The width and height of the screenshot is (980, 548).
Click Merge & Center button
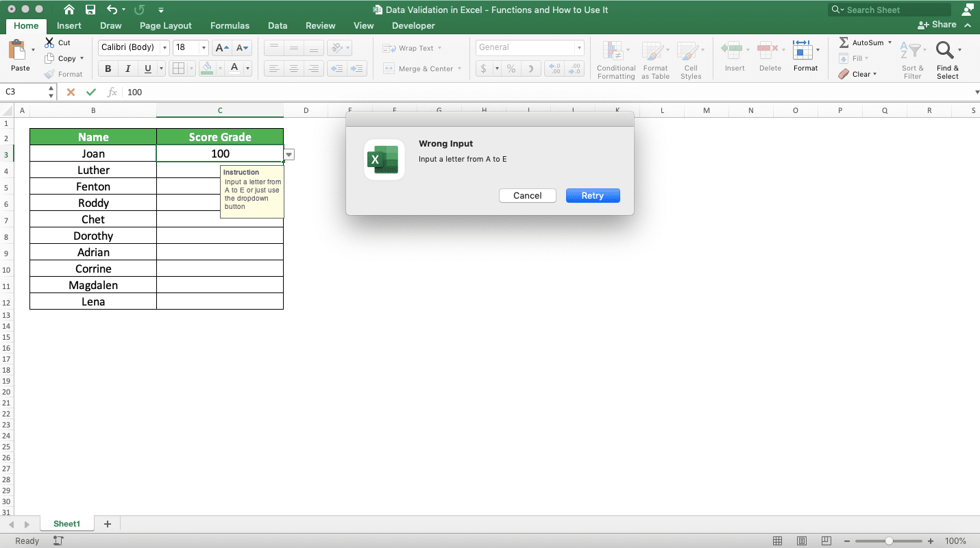coord(421,68)
